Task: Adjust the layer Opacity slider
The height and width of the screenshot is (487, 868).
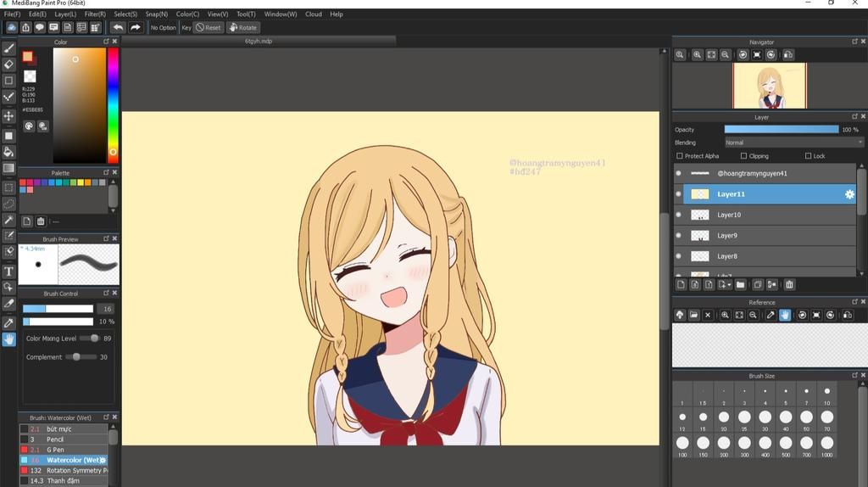Action: (781, 129)
